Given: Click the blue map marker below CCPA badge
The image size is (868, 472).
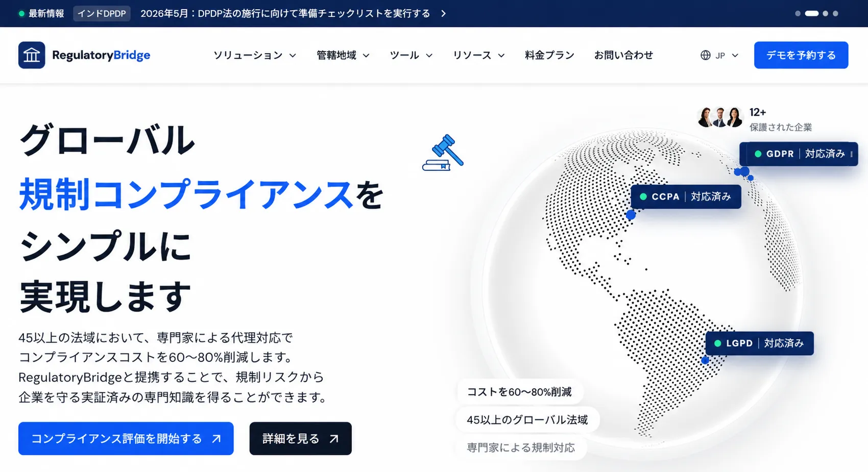Looking at the screenshot, I should (x=631, y=215).
